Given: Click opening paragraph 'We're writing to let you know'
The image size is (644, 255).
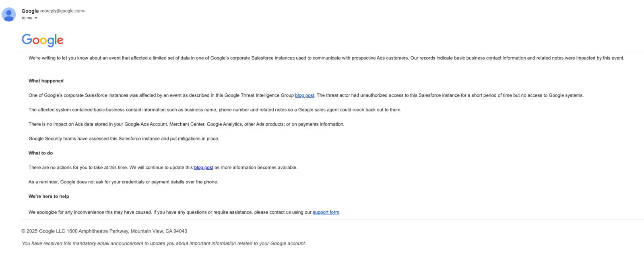Looking at the screenshot, I should [326, 58].
